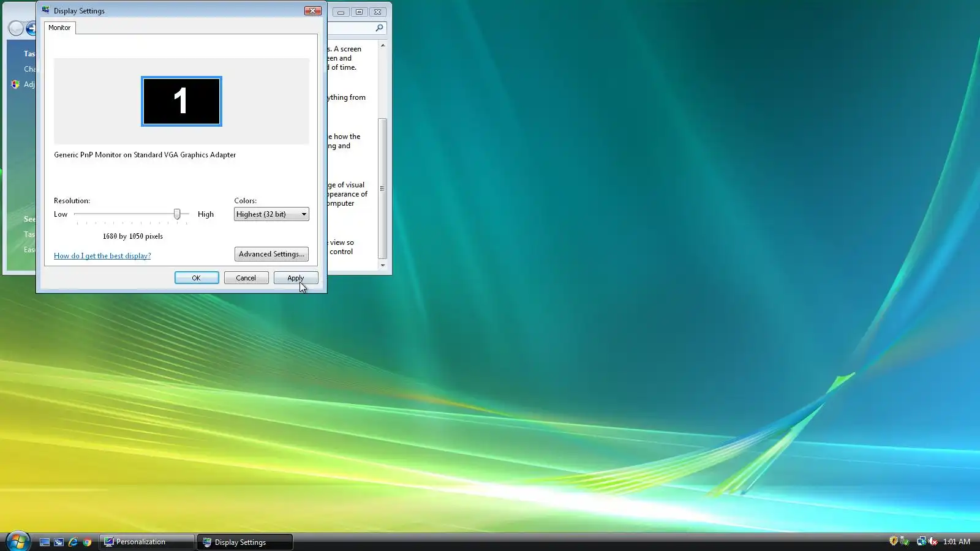Image resolution: width=980 pixels, height=551 pixels.
Task: Switch to Personalization taskbar button
Action: [147, 542]
